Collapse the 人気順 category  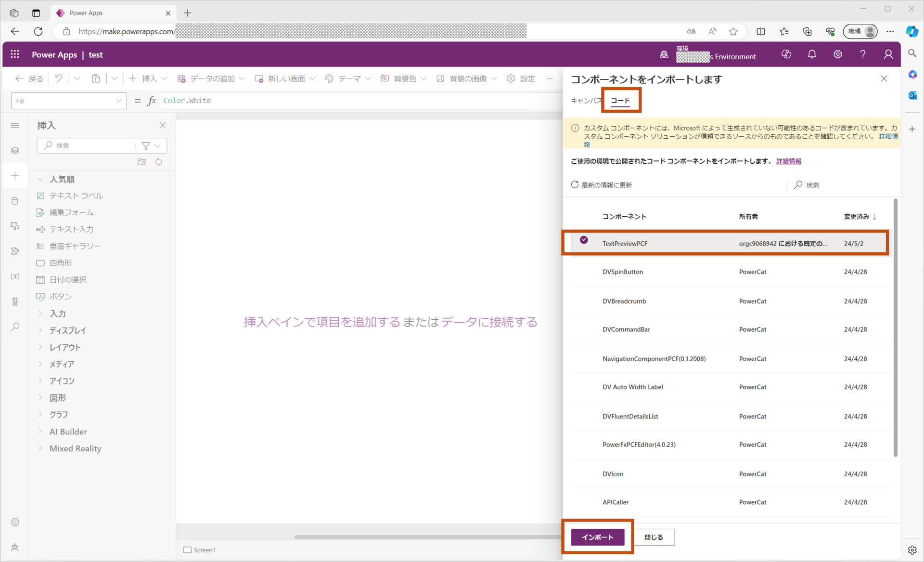[x=40, y=179]
